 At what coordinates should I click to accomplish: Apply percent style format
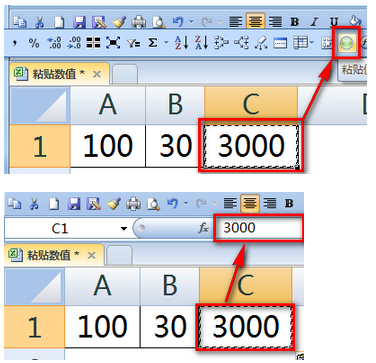pos(34,43)
